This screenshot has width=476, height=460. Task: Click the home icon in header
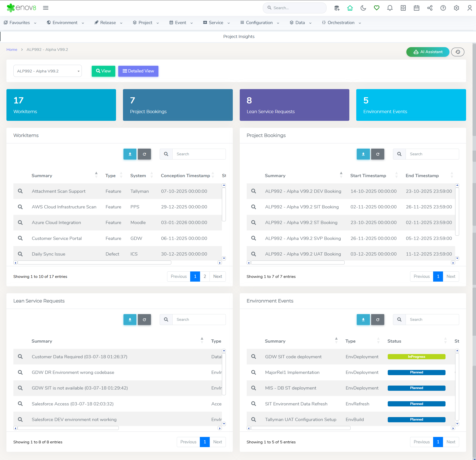pos(350,8)
